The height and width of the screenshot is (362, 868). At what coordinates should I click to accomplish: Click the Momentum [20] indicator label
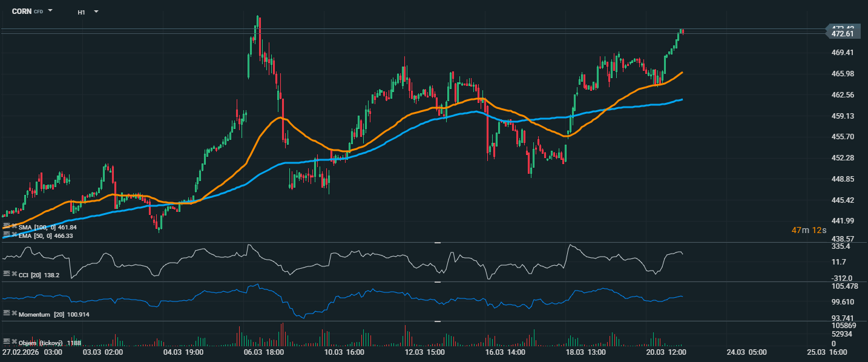pyautogui.click(x=41, y=315)
